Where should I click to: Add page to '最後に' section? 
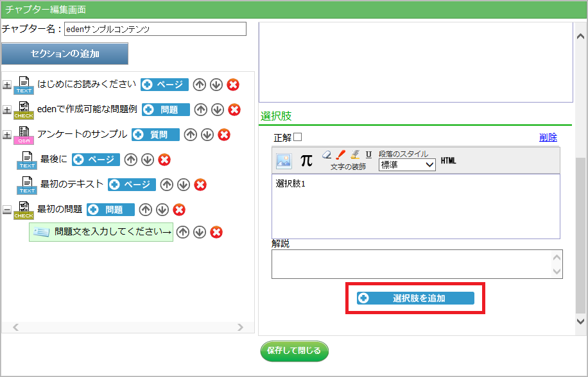tap(96, 160)
